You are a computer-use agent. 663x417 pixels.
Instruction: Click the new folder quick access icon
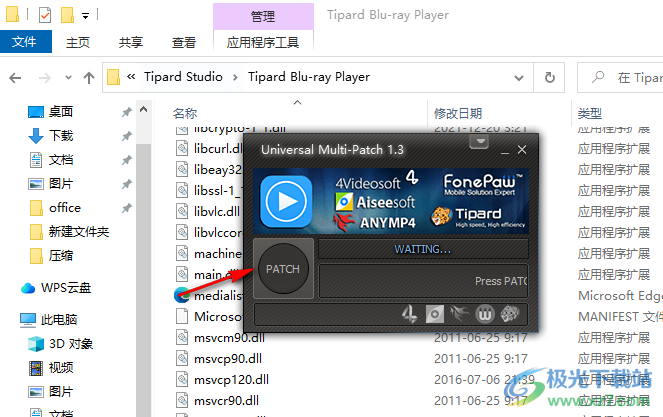[67, 15]
